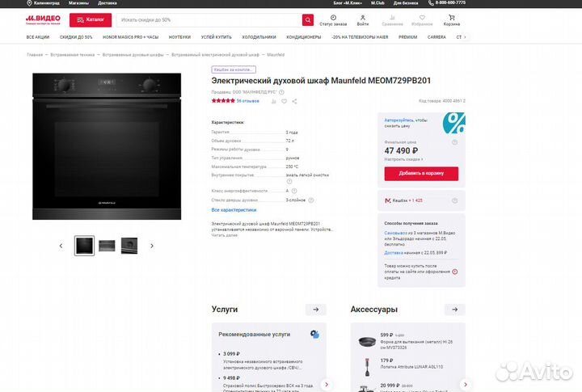
Task: Expand more promo menu items with the arrow
Action: point(465,37)
